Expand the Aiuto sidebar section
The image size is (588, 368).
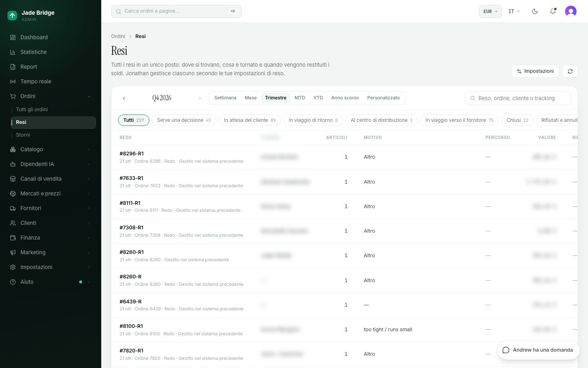pyautogui.click(x=51, y=282)
